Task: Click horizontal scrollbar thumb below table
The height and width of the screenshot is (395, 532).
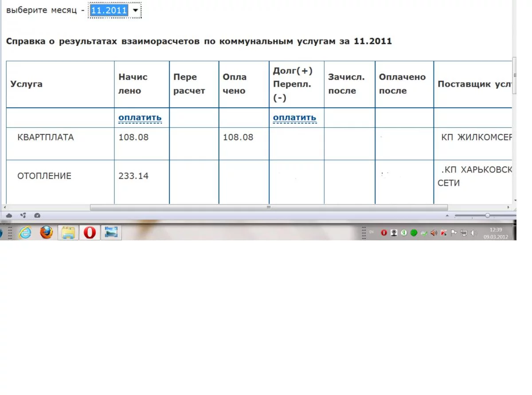Action: click(x=269, y=207)
